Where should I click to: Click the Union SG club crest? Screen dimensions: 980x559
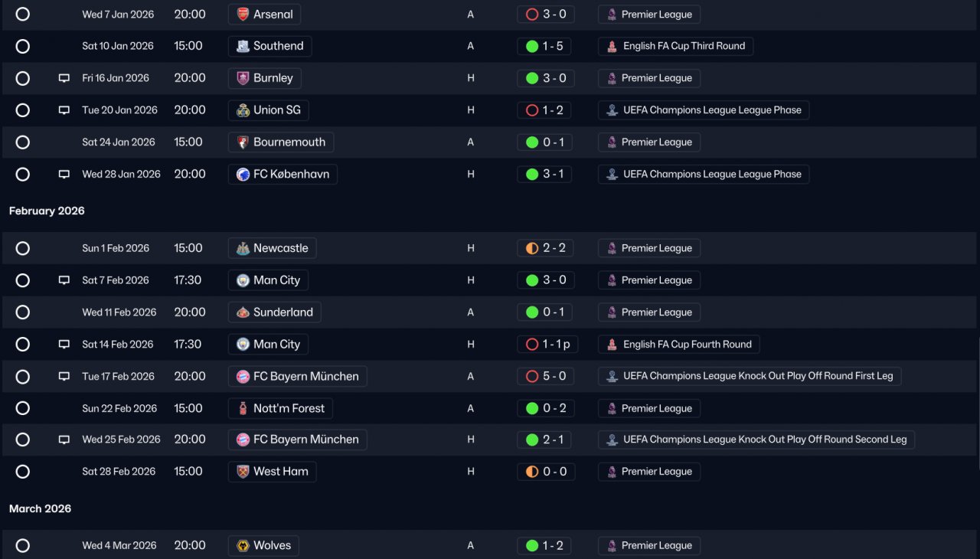coord(243,110)
